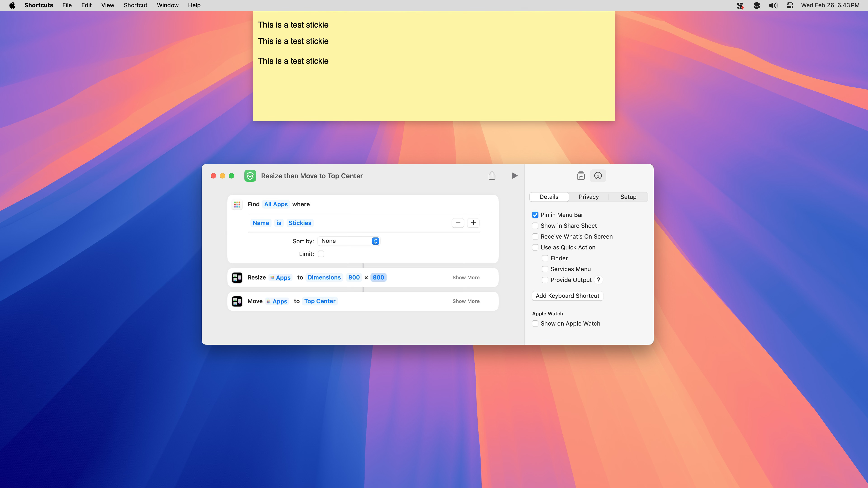
Task: Click Add Keyboard Shortcut button
Action: [x=567, y=296]
